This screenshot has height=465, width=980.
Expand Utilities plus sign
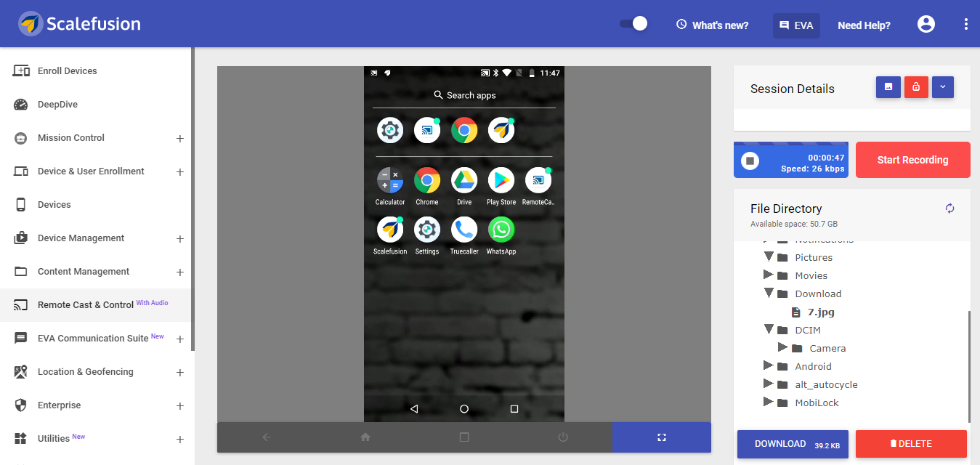pos(180,440)
